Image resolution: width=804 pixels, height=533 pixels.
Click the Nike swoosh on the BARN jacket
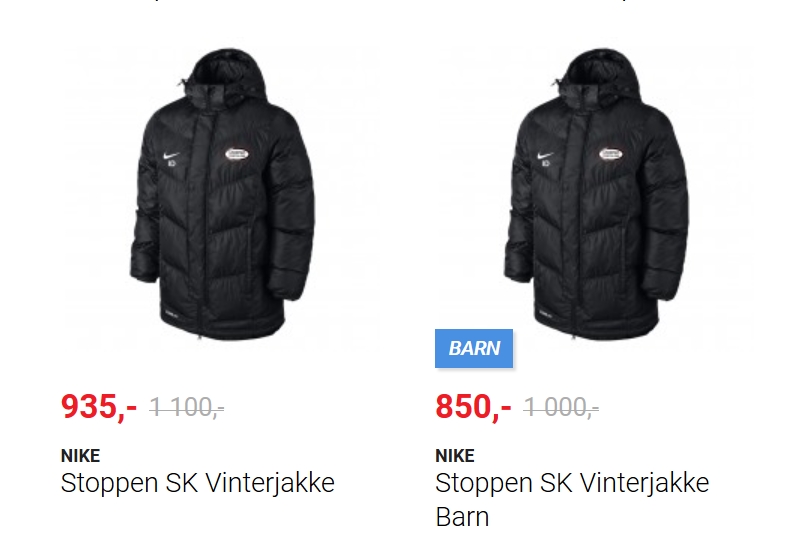[x=546, y=155]
